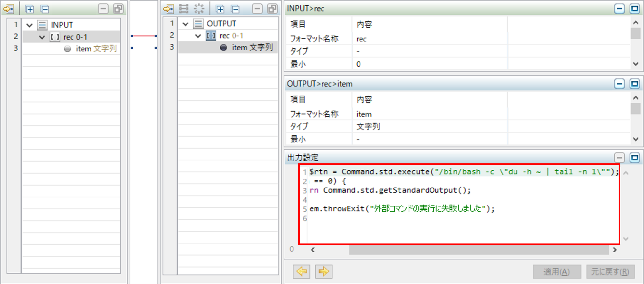Expand all nodes in the OUTPUT tree
Image resolution: width=644 pixels, height=284 pixels.
pos(220,9)
